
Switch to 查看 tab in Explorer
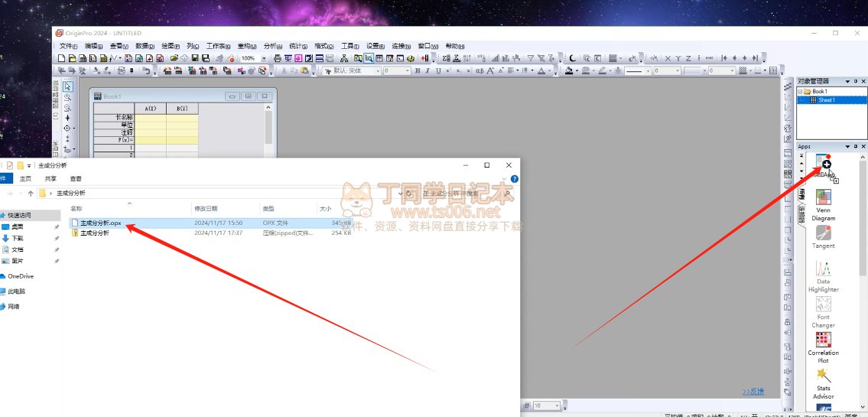coord(76,179)
